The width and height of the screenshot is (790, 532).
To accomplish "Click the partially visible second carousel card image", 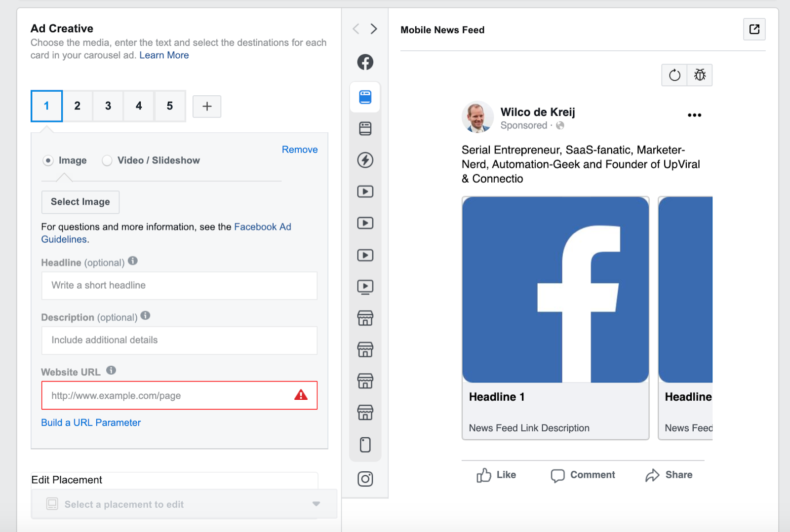I will (686, 290).
